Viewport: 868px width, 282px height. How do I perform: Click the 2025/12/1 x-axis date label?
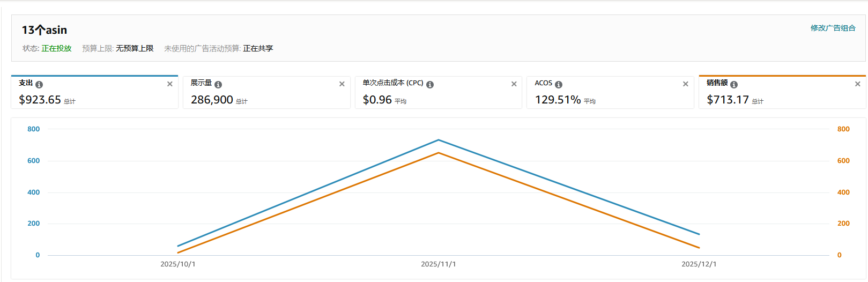699,264
